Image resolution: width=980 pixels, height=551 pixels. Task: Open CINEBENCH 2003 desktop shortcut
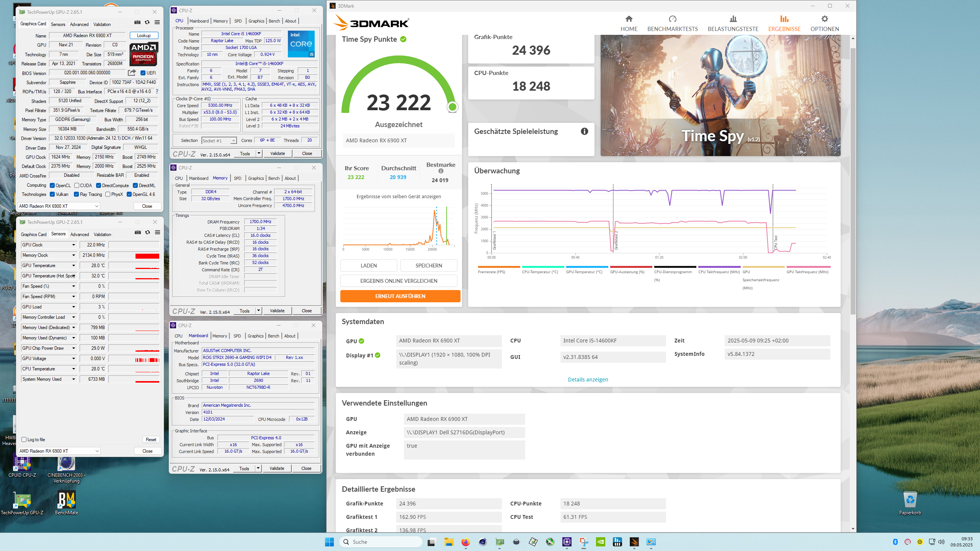pos(67,469)
